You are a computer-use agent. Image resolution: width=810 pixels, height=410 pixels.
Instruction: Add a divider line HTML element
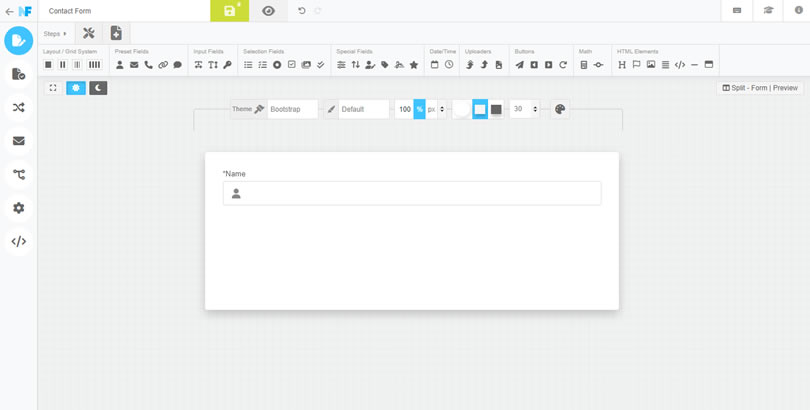click(694, 65)
